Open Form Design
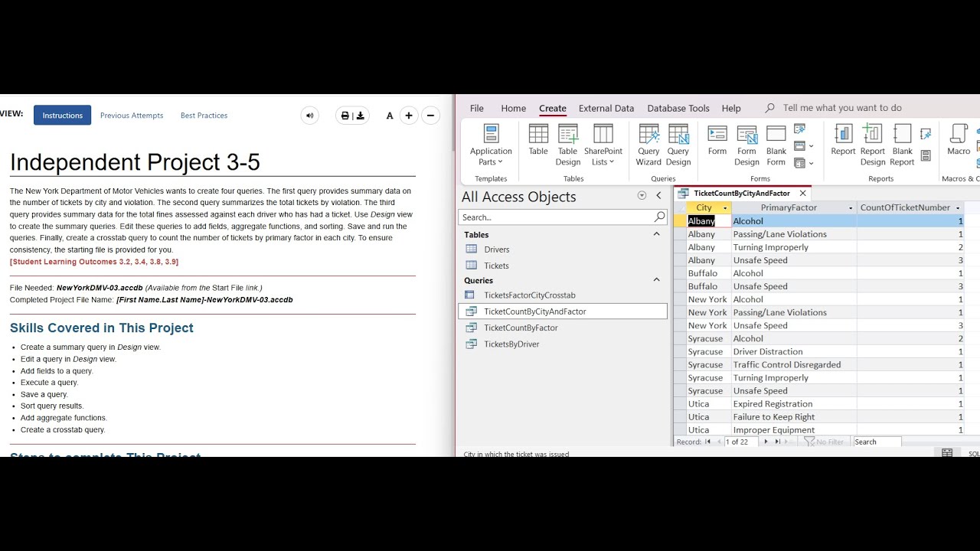The image size is (980, 551). point(746,145)
